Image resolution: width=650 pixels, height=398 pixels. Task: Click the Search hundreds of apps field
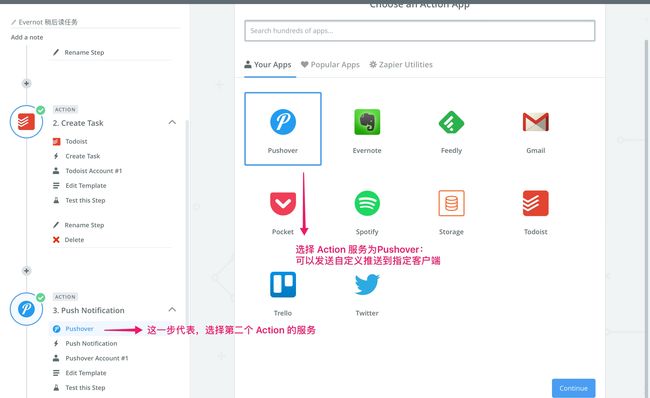coord(420,31)
